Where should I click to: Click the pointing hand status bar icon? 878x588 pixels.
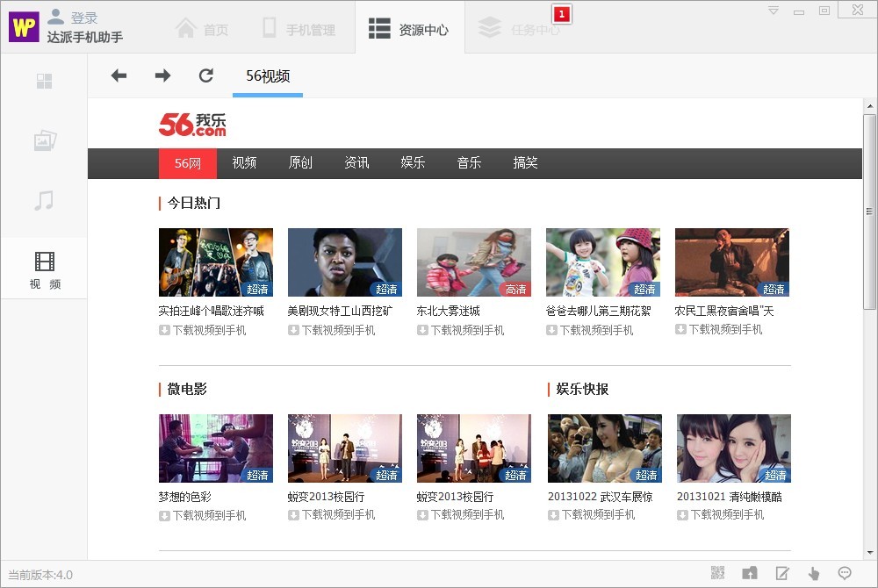pyautogui.click(x=814, y=573)
